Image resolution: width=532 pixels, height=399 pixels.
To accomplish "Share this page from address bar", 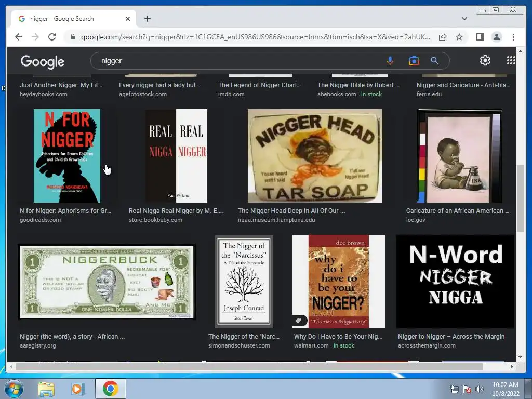I will click(x=443, y=37).
